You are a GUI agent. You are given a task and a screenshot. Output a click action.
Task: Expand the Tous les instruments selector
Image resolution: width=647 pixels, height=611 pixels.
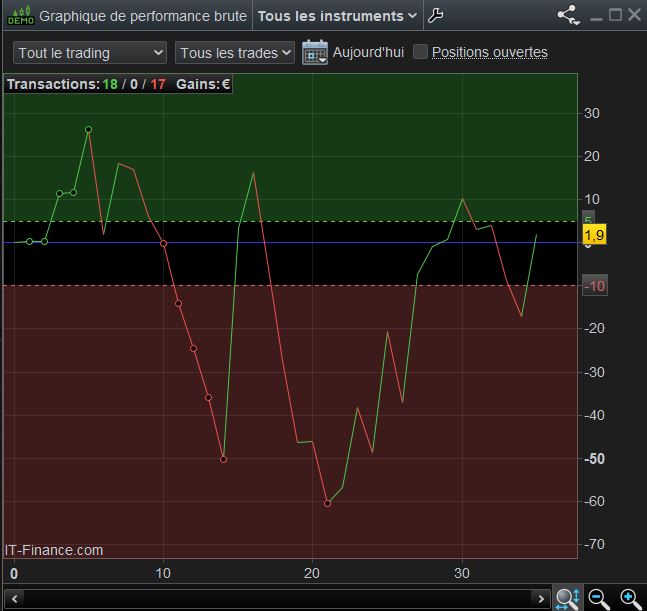337,16
